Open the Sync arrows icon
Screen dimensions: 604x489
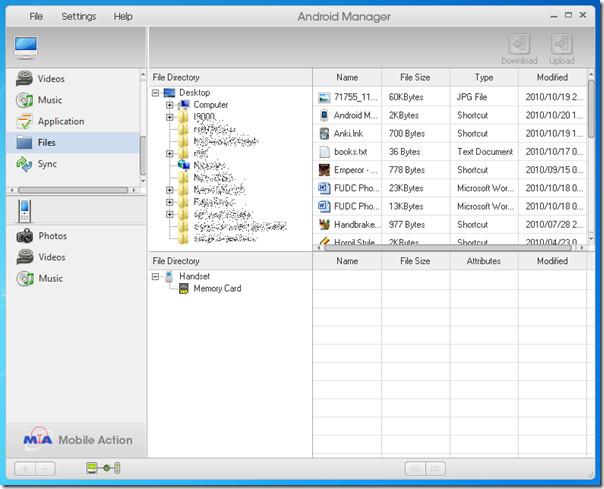pyautogui.click(x=24, y=164)
